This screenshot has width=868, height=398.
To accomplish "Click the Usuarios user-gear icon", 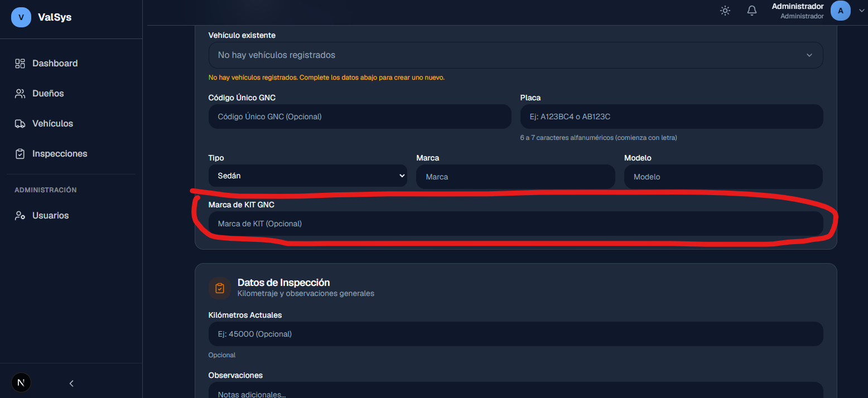I will (20, 216).
